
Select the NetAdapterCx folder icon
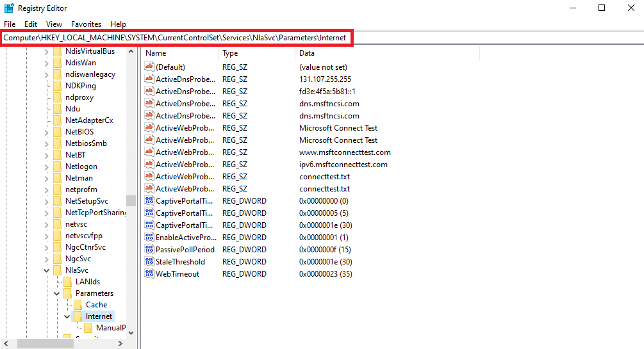tap(58, 120)
